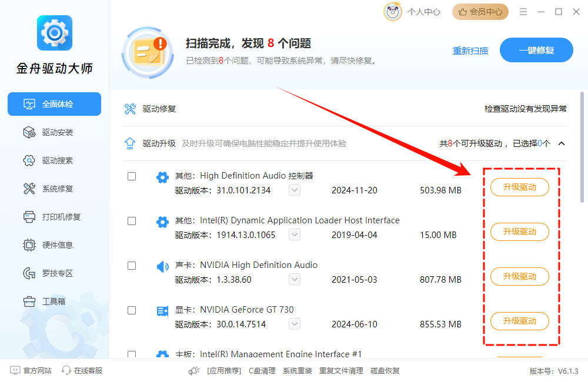Screen dimensions: 588x382
Task: Click the gear icon for High Definition Audio 控制器
Action: tap(162, 177)
